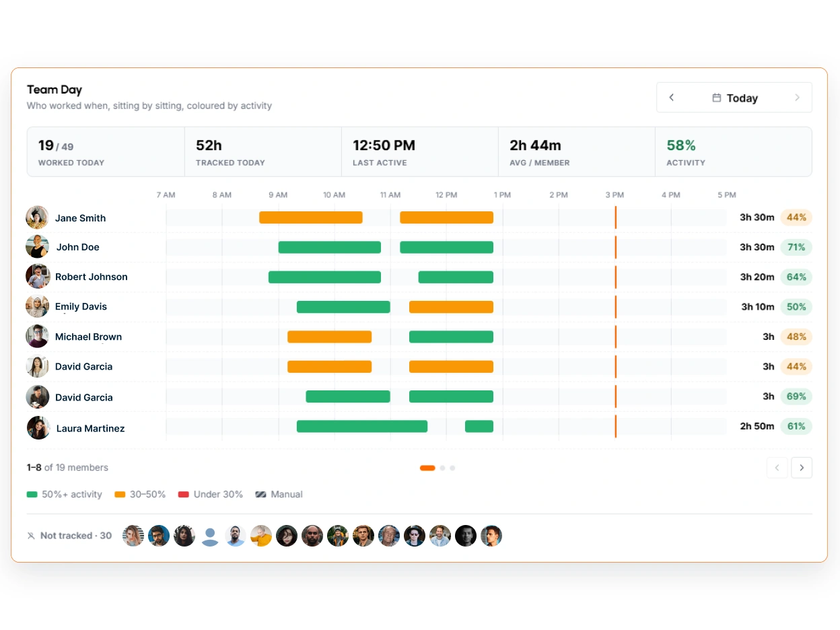Click the 12:50 PM Last Active card
The image size is (840, 630).
(420, 152)
